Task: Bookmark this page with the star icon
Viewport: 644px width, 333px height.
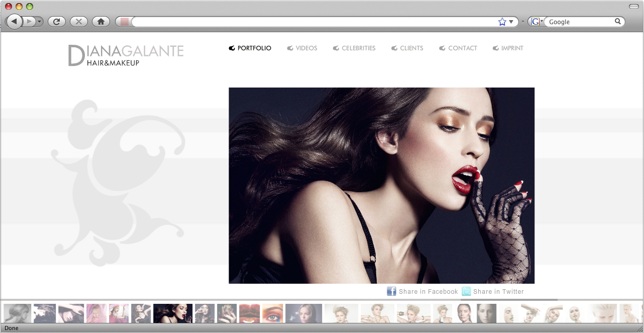Action: tap(502, 22)
